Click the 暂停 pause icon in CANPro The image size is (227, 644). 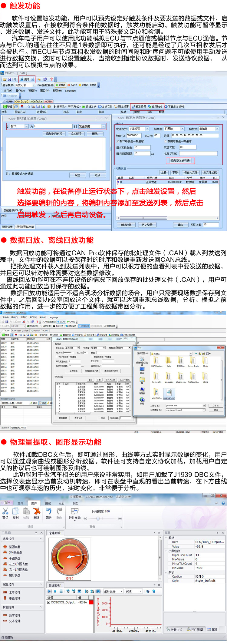[x=8, y=106]
